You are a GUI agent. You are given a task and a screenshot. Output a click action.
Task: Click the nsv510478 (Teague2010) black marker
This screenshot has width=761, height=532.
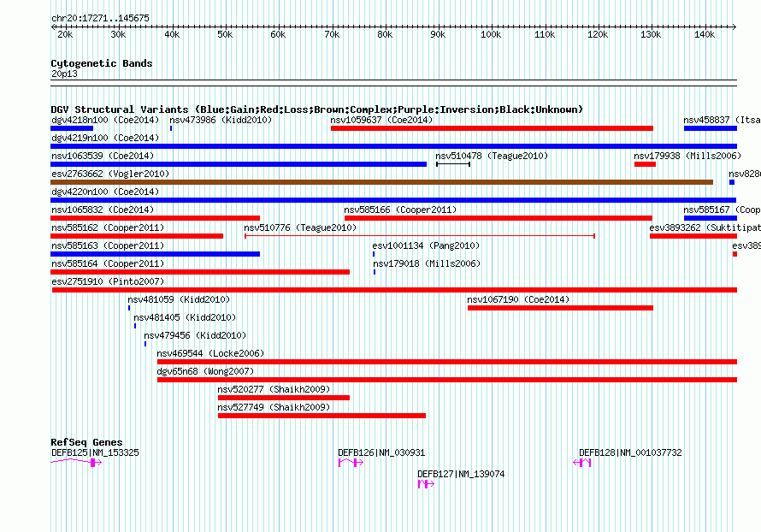453,164
